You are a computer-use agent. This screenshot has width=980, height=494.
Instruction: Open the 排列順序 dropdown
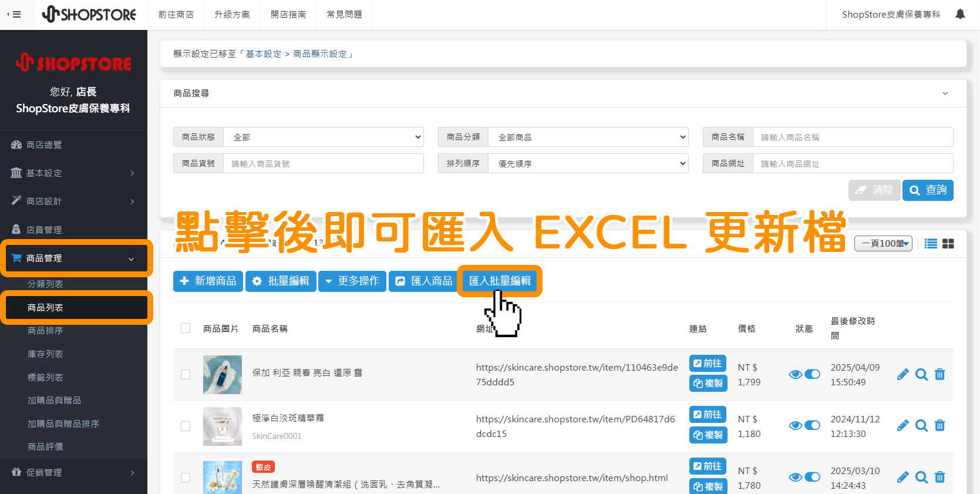pos(588,163)
